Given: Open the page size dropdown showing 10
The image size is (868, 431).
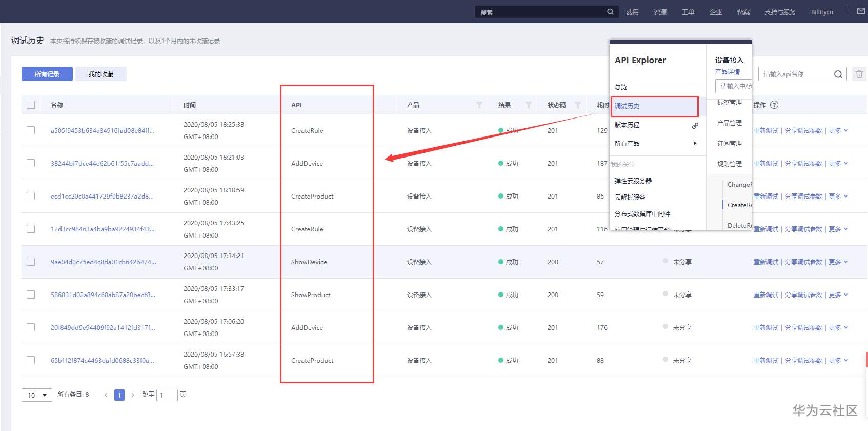Looking at the screenshot, I should 37,395.
